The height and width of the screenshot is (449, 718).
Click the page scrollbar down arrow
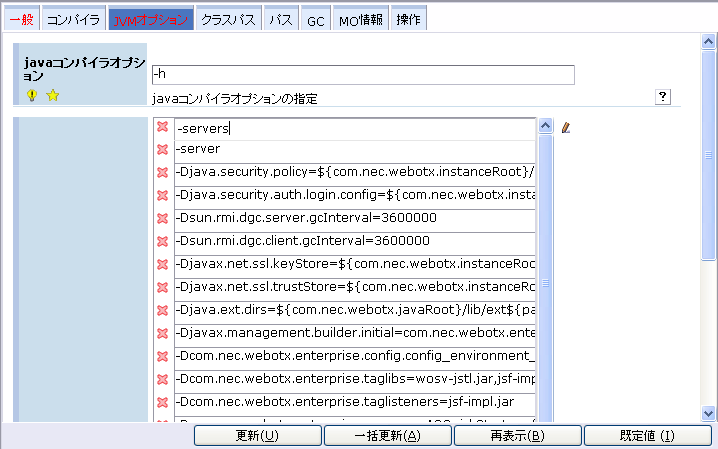(x=709, y=412)
